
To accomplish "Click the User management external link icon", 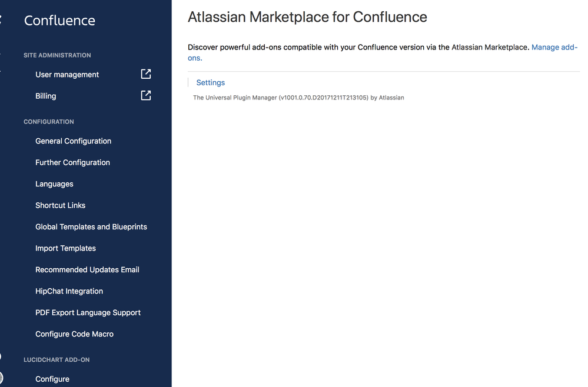I will 146,74.
